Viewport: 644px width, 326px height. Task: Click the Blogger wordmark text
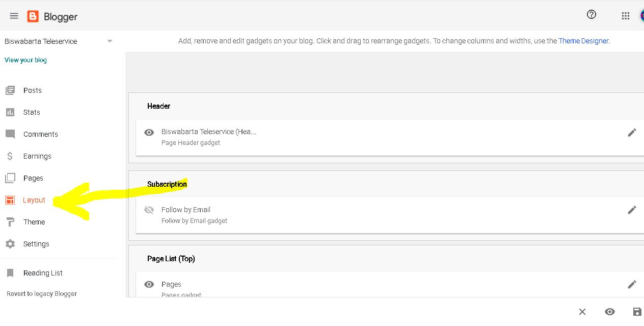(x=61, y=17)
